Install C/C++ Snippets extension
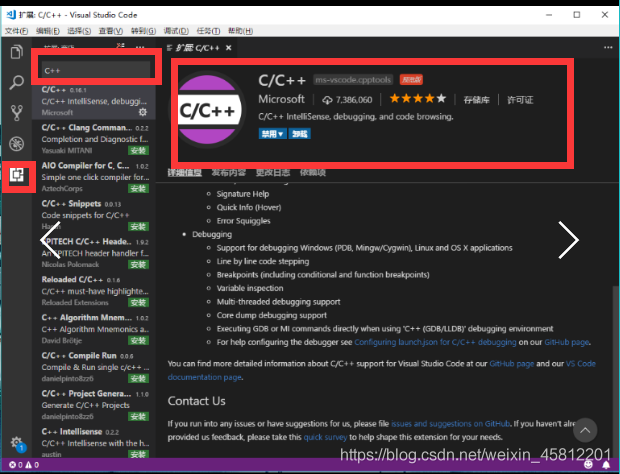This screenshot has height=474, width=620. (138, 227)
